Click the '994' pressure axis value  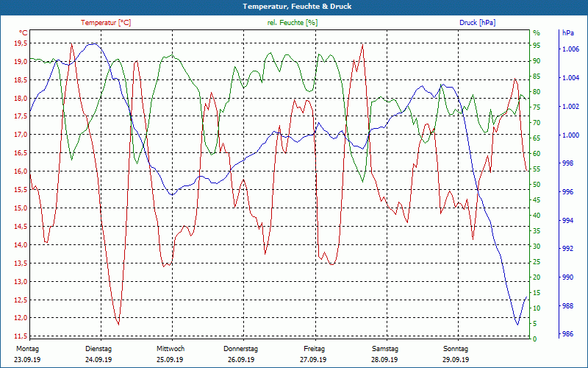click(x=568, y=220)
